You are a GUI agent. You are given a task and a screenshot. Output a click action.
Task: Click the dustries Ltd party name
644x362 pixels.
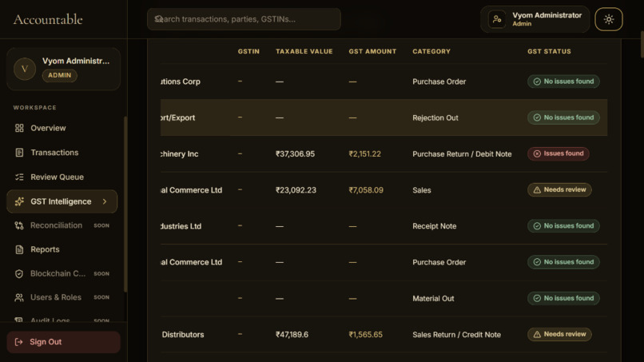181,226
